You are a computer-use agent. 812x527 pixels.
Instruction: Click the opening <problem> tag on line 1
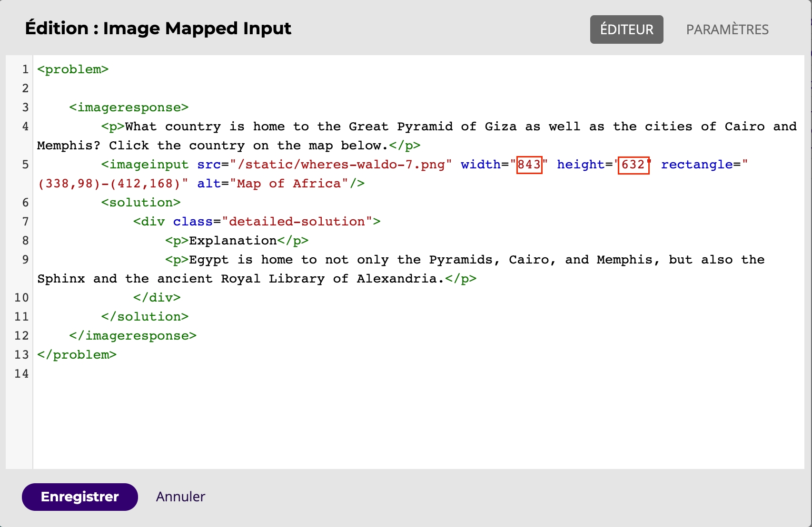(x=73, y=69)
